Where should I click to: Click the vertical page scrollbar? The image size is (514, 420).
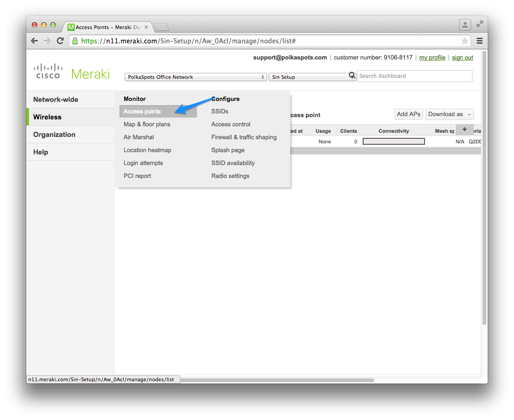tap(484, 189)
